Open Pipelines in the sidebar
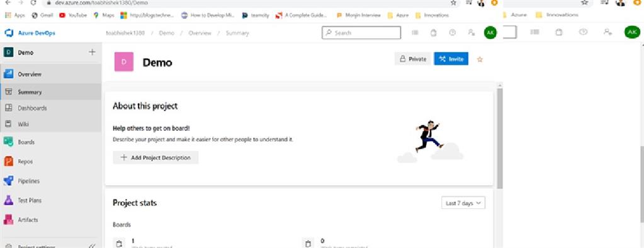Screen dimensions: 644x248 [50, 181]
